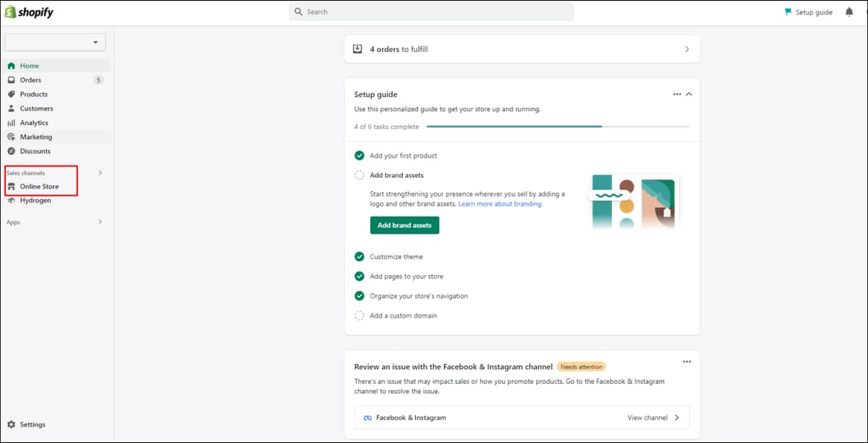Image resolution: width=868 pixels, height=443 pixels.
Task: Click the Orders count badge 5
Action: click(98, 80)
